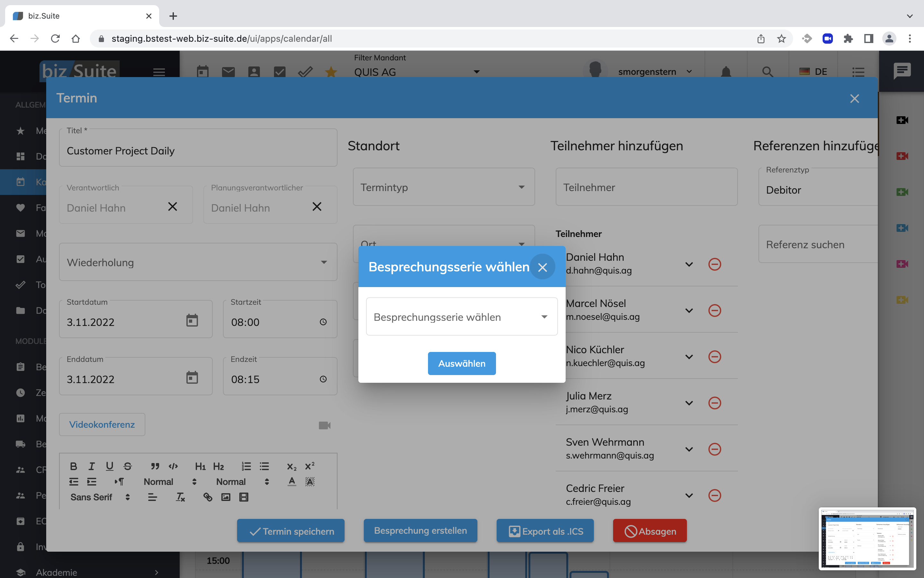Click the video camera icon beside Videokonferenz
This screenshot has width=924, height=578.
click(325, 425)
